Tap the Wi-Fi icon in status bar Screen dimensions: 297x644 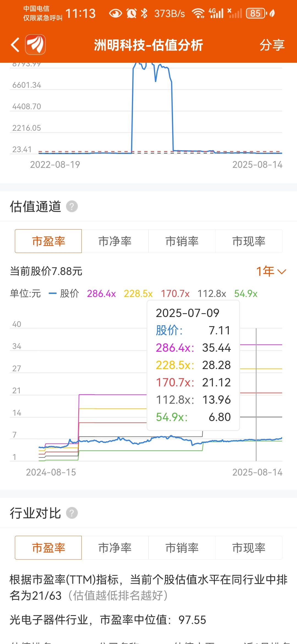(198, 13)
